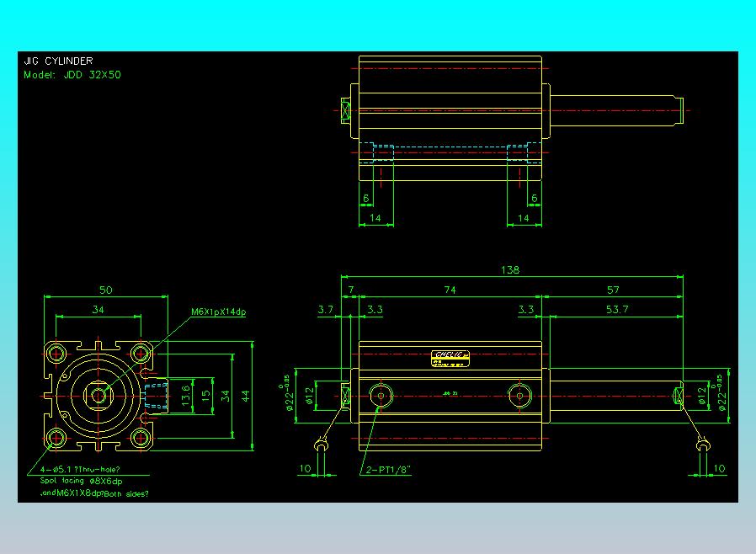Select the "2-PT1/8"" port callout
Viewport: 756px width, 554px height.
[388, 470]
